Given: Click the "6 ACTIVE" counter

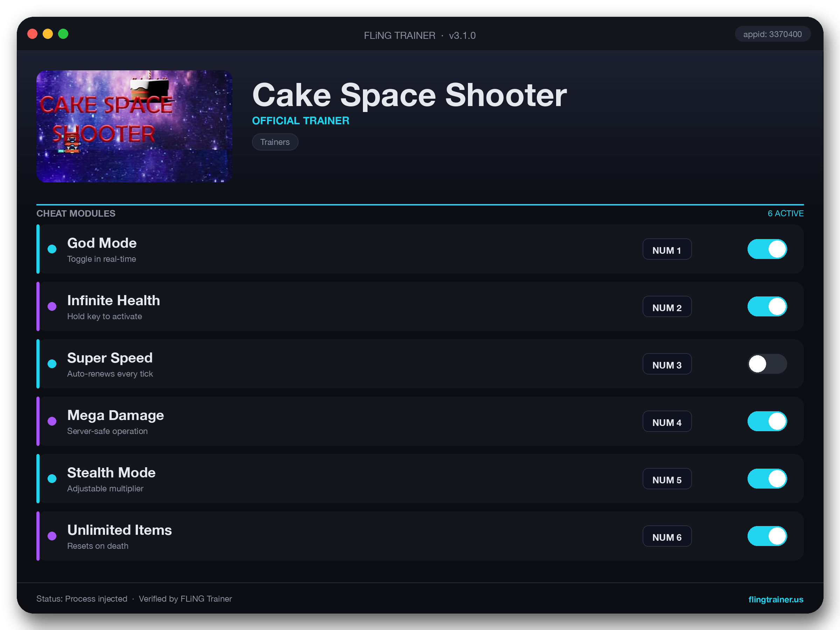Looking at the screenshot, I should pyautogui.click(x=785, y=213).
